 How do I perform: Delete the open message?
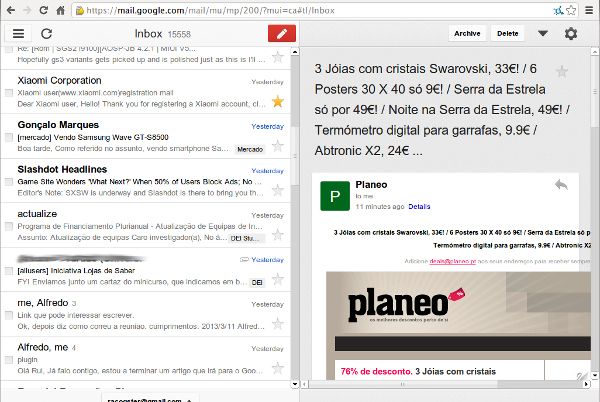508,33
